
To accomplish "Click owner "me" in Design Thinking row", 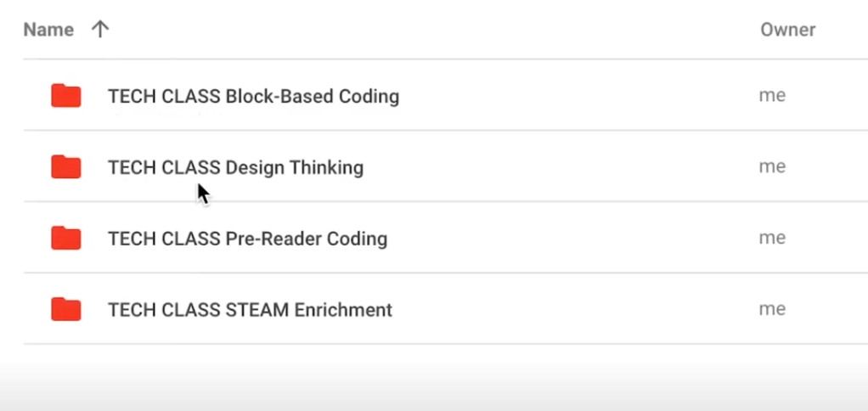I will (x=771, y=167).
